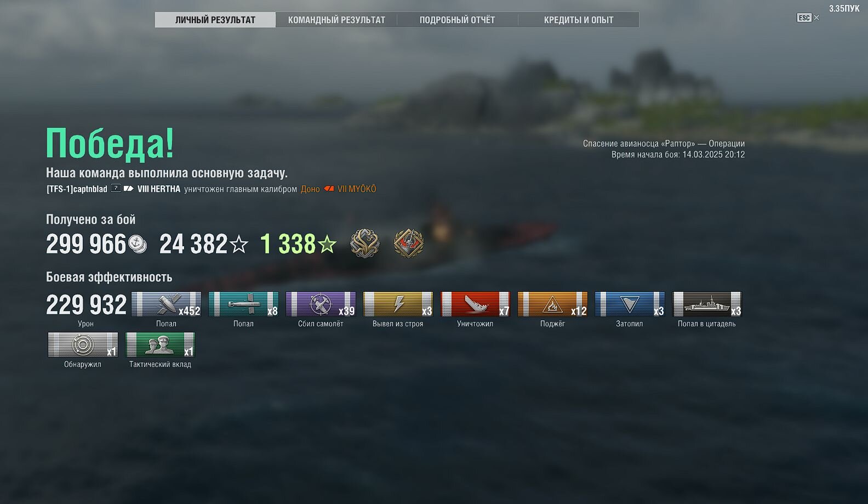
Task: Click the player name [TFS-1]captnblad
Action: coord(77,189)
